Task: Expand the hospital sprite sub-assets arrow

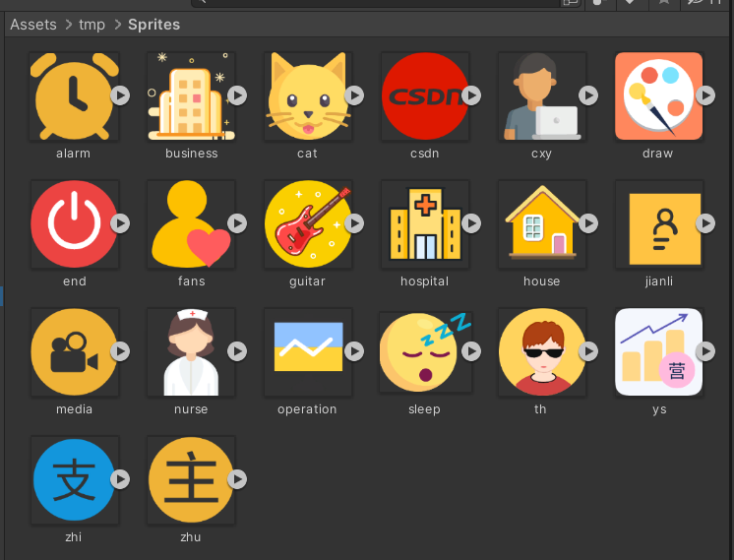Action: [471, 223]
